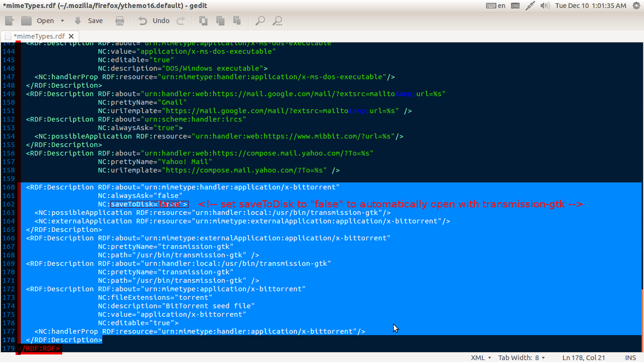Open the XML language selector dropdown
This screenshot has width=644, height=362.
pos(481,358)
